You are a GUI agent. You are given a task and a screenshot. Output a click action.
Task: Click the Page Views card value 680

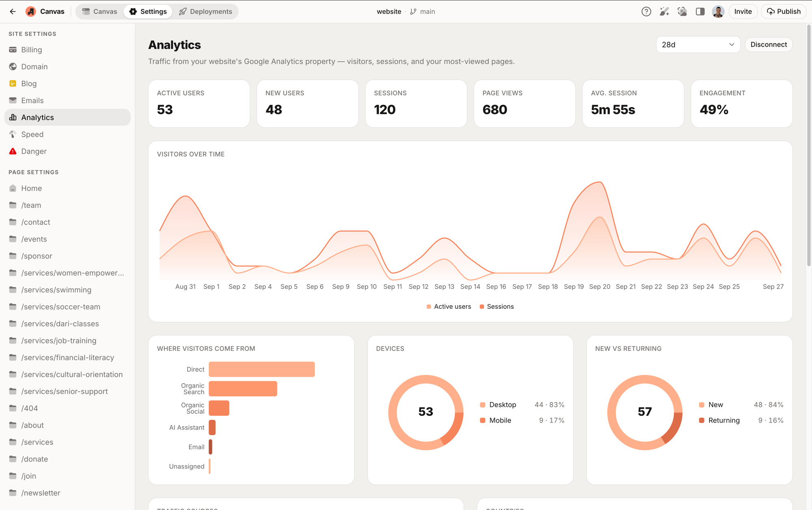495,110
